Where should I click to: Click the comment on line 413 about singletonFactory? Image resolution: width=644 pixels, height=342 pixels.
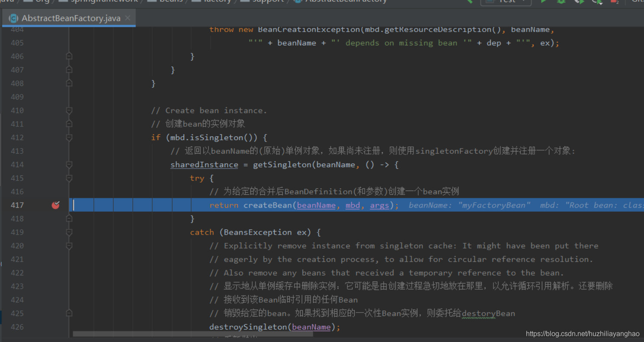(x=373, y=151)
